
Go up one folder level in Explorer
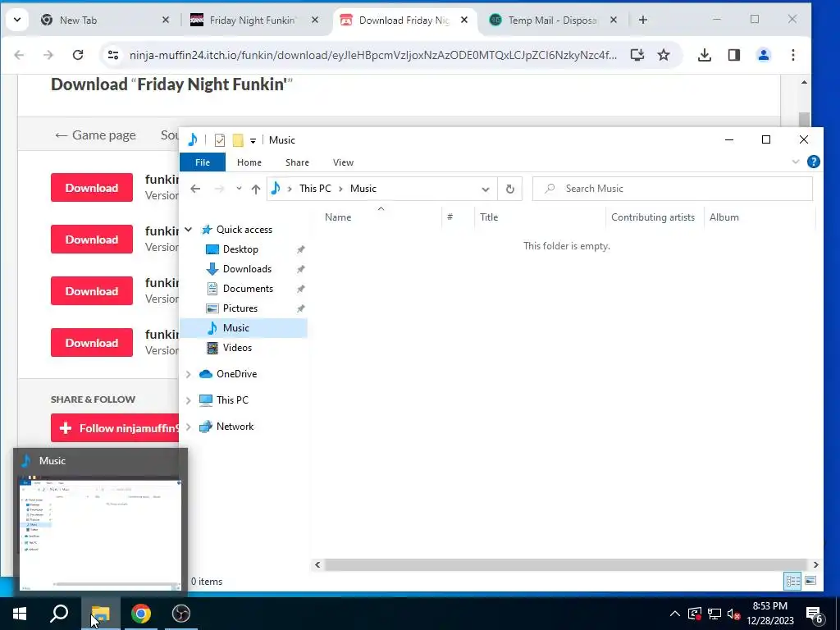[256, 189]
